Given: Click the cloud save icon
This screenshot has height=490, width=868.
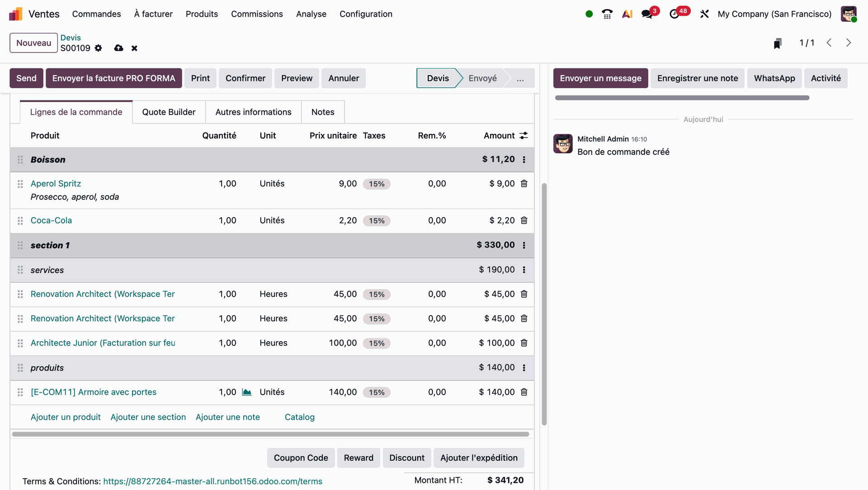Looking at the screenshot, I should [x=118, y=48].
